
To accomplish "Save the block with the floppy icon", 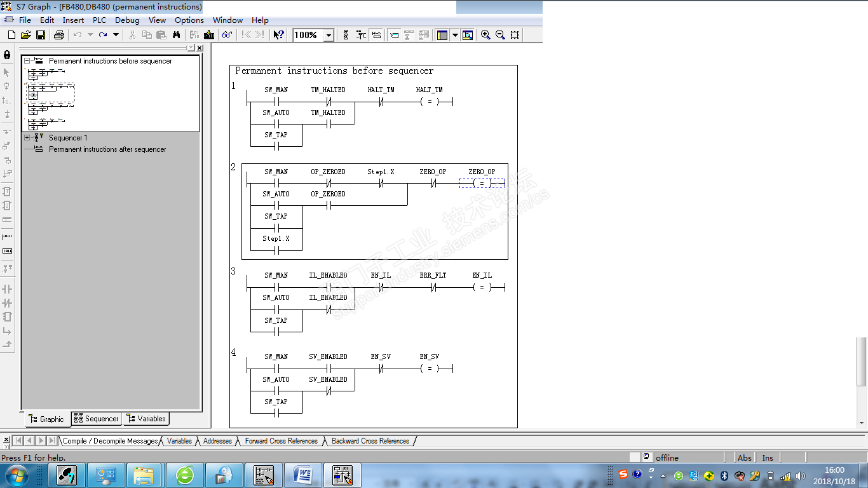I will (x=40, y=35).
